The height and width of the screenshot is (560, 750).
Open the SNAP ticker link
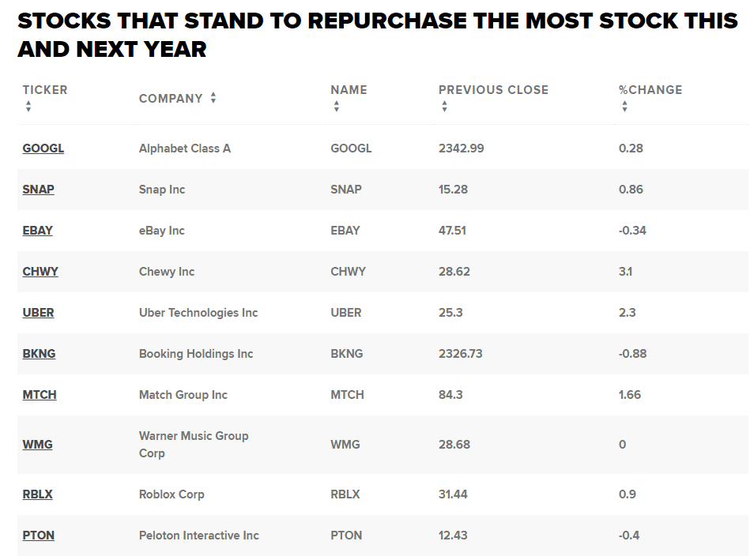coord(39,190)
